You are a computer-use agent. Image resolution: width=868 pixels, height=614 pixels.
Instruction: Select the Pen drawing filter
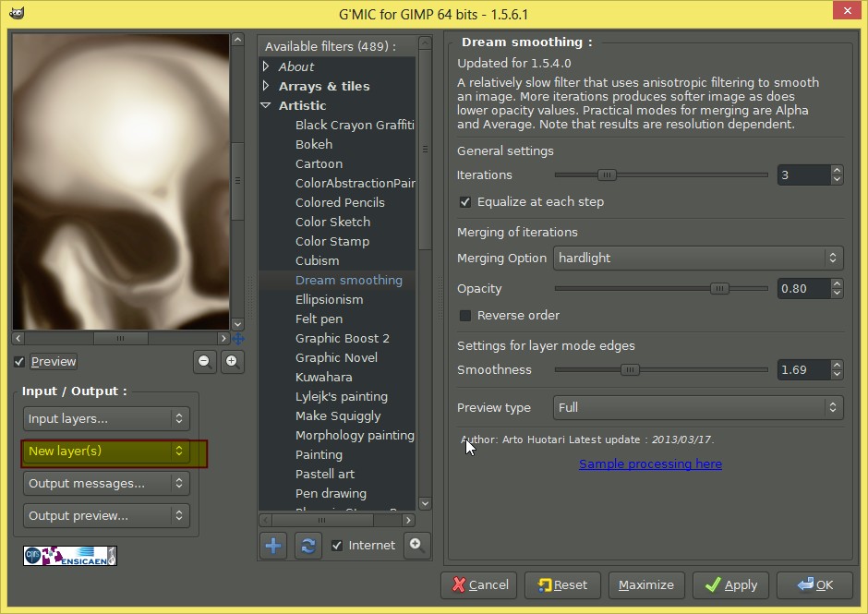pyautogui.click(x=331, y=493)
